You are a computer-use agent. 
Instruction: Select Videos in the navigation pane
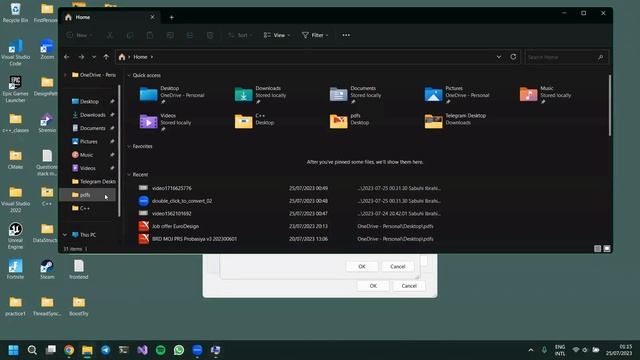89,168
